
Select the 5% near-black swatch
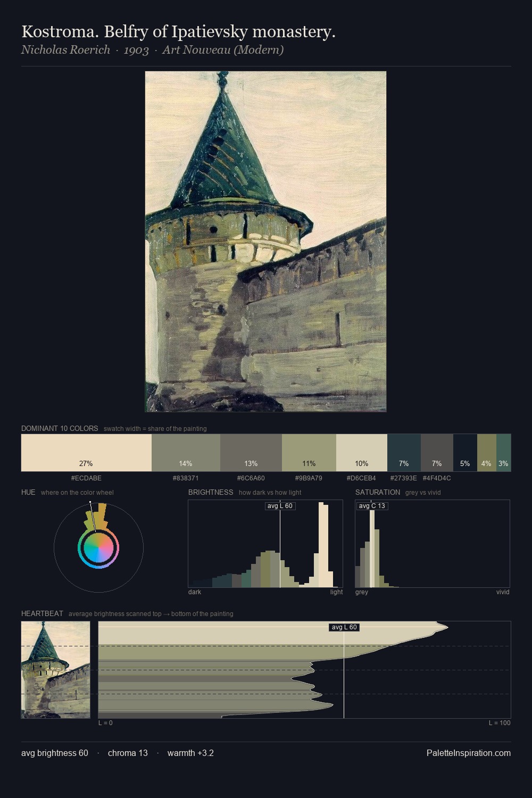[x=465, y=453]
